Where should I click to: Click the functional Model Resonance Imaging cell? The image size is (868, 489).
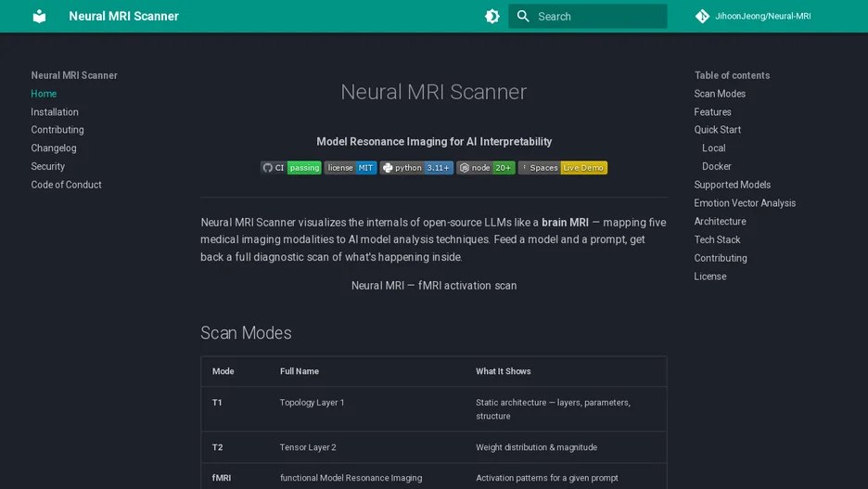[x=351, y=477]
